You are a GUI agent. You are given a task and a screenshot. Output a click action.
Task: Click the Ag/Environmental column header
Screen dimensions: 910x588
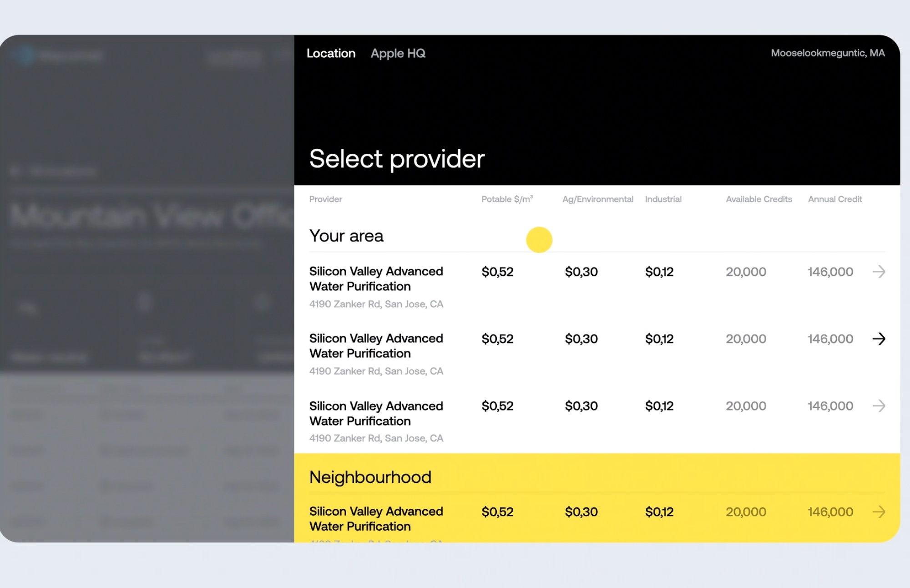point(597,199)
